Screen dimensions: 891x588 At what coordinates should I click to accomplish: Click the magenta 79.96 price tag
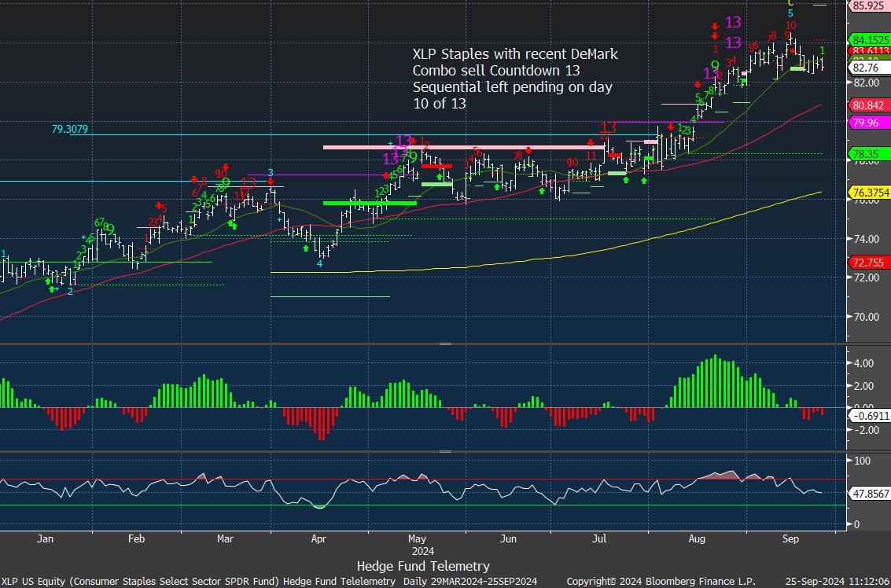[x=869, y=122]
